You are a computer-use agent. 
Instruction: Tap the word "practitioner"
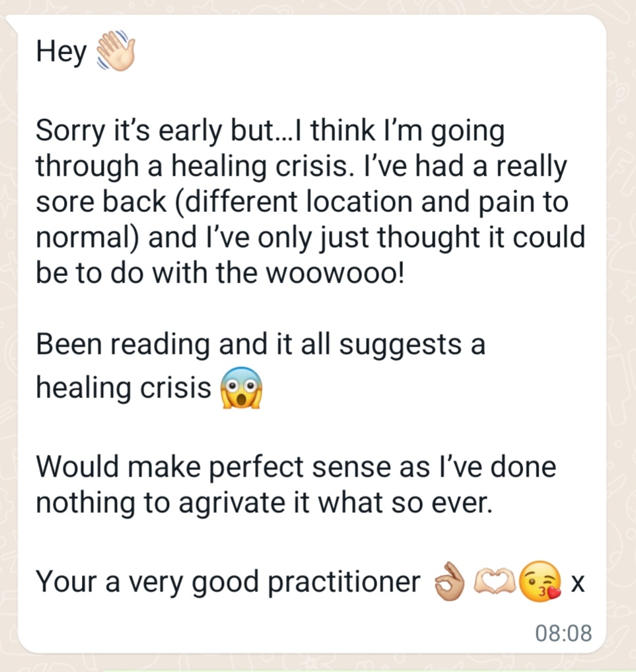tap(344, 582)
